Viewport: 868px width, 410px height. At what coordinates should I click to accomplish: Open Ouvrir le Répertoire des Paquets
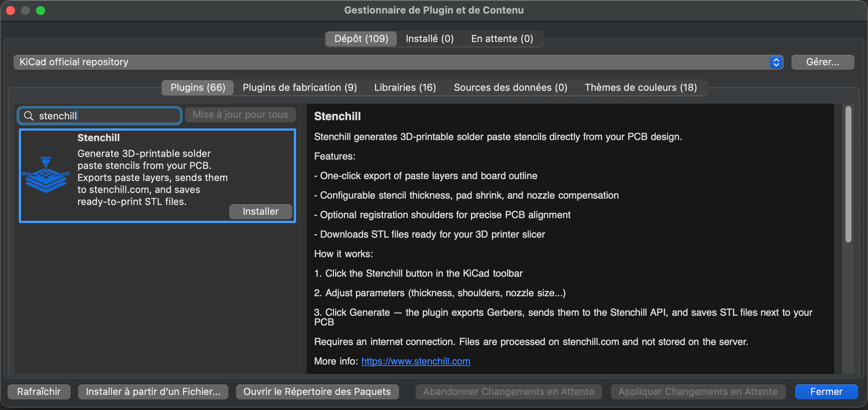pyautogui.click(x=317, y=392)
